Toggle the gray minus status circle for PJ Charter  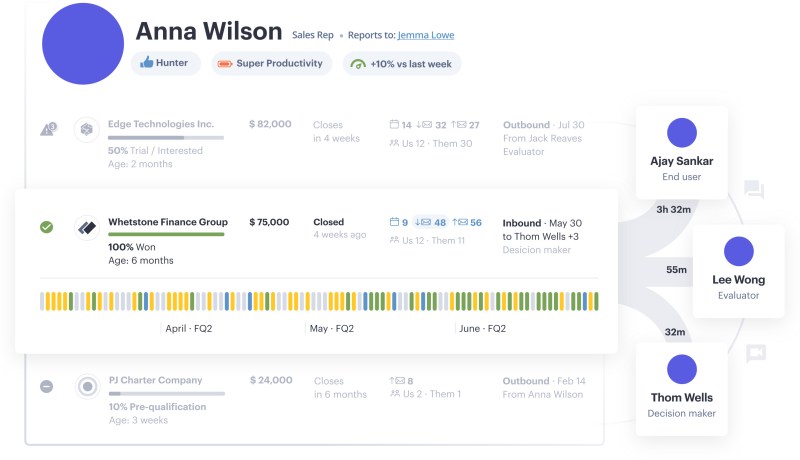46,386
